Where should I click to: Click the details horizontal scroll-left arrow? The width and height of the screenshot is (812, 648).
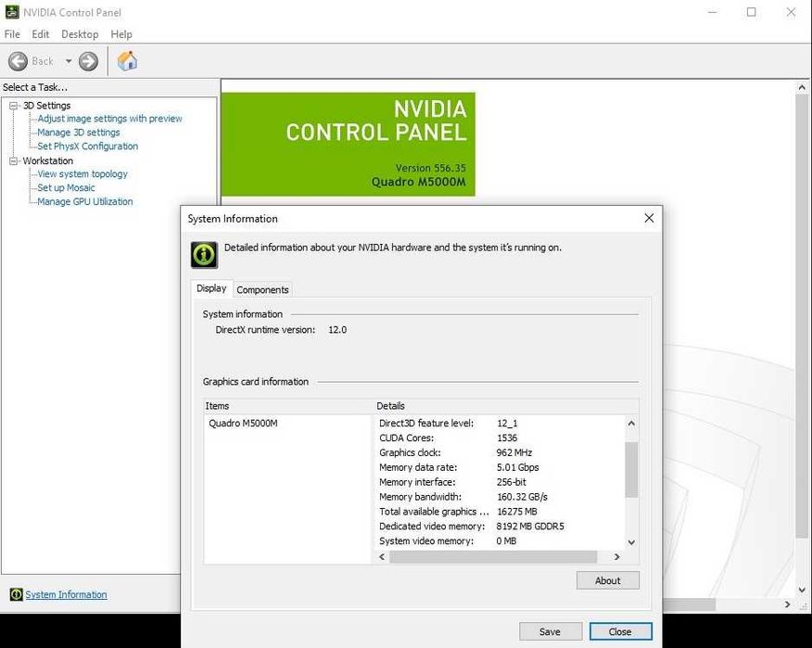pyautogui.click(x=382, y=557)
